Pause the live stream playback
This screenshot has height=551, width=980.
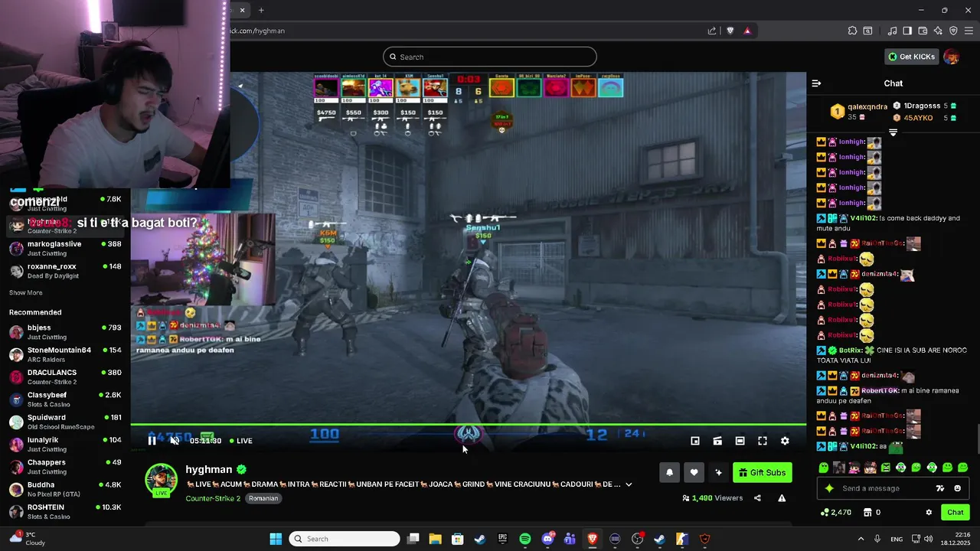pyautogui.click(x=152, y=441)
